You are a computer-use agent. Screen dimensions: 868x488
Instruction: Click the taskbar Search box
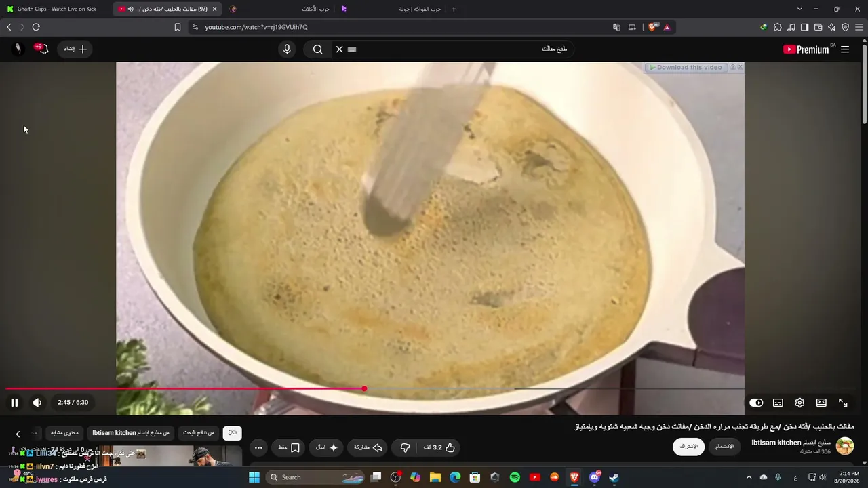point(316,477)
